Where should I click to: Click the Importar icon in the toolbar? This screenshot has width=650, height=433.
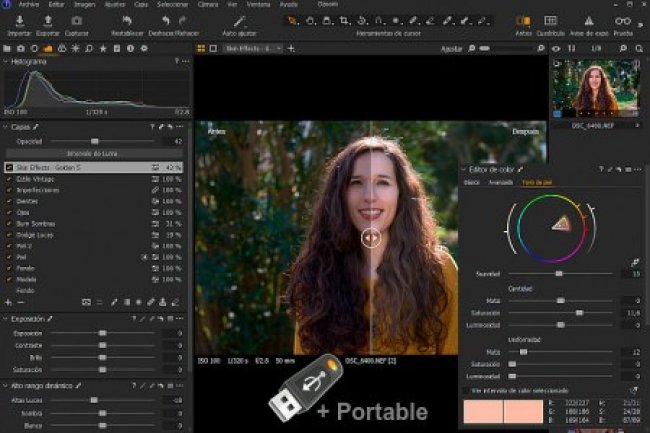[x=20, y=21]
